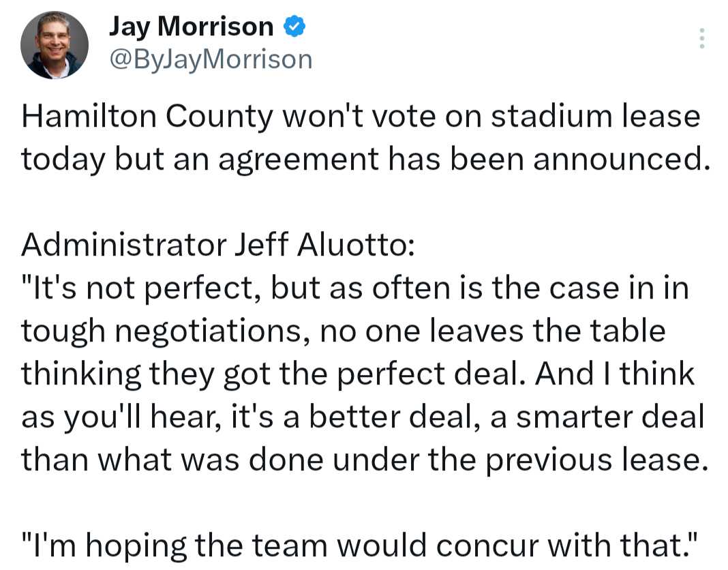Select the line 'Administrator Jeff Aluotto:'
Viewport: 728px width, 570px height.
pos(217,244)
